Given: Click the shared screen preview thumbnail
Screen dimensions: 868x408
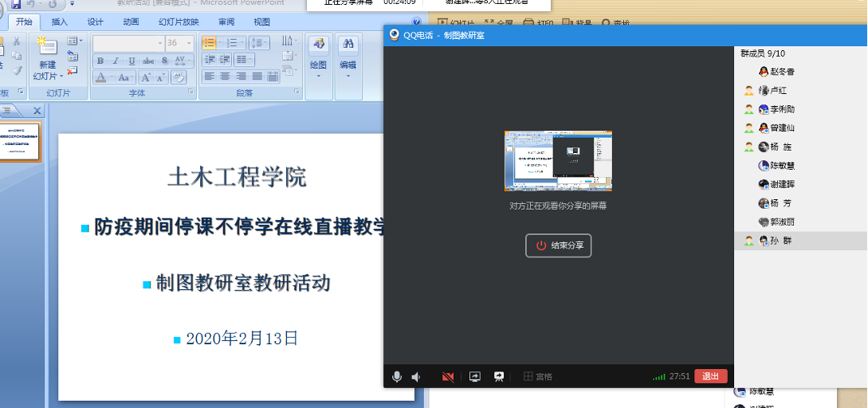Looking at the screenshot, I should [x=558, y=161].
